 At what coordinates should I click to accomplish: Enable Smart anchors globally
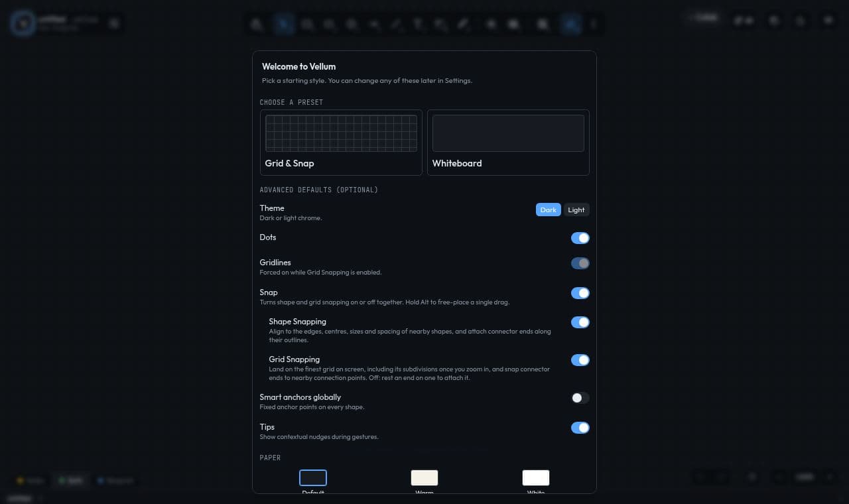[x=580, y=398]
